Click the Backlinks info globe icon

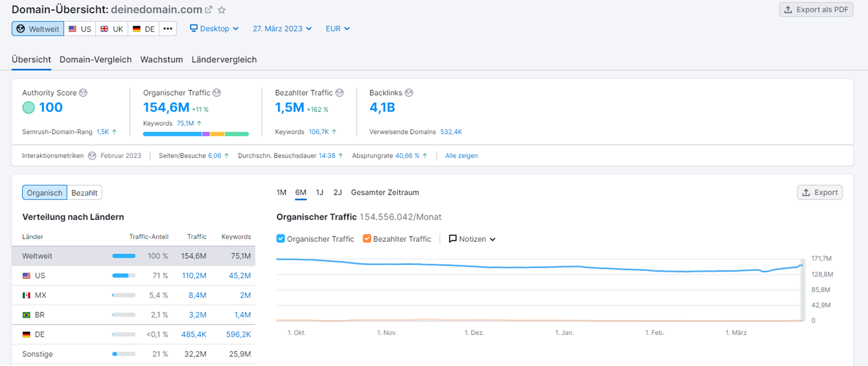(409, 92)
